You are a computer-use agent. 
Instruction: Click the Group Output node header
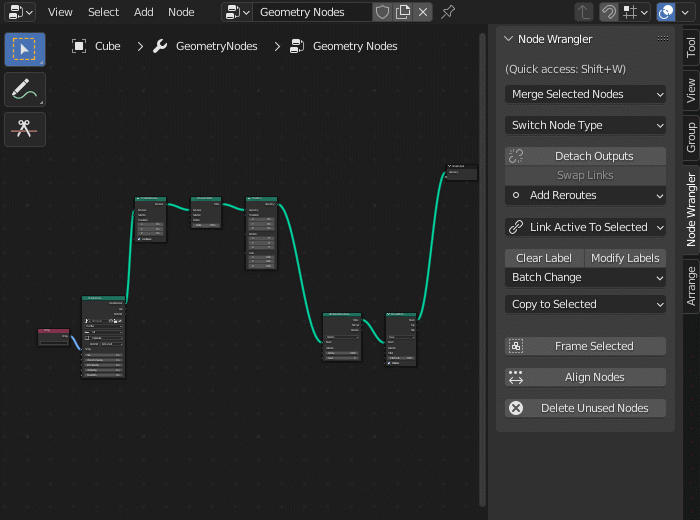coord(461,166)
